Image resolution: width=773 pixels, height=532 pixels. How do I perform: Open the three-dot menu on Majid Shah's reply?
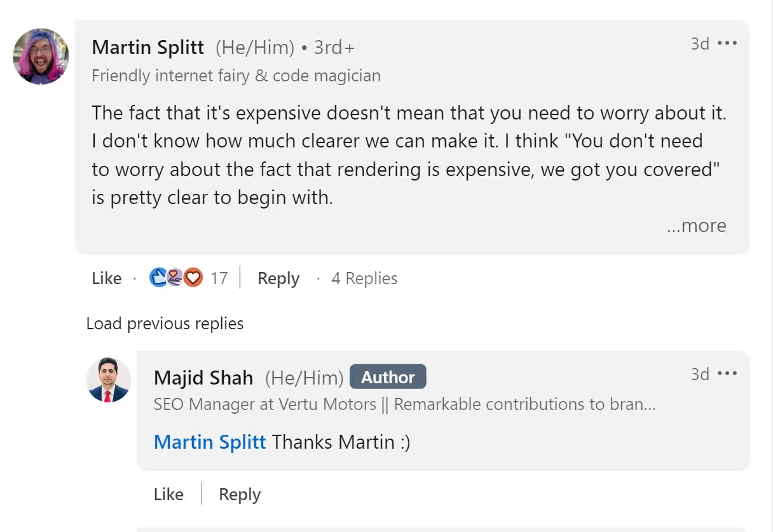click(727, 374)
